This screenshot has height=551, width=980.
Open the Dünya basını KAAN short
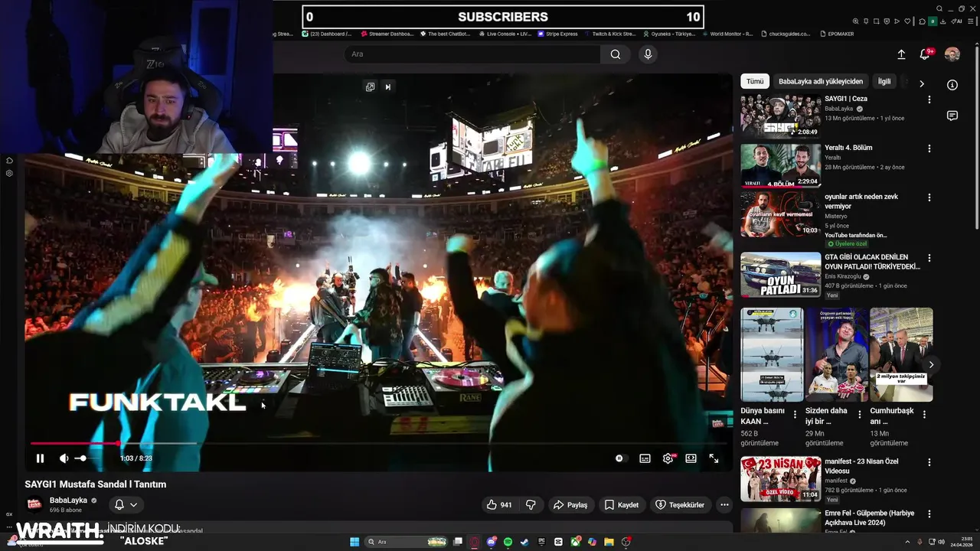point(772,355)
